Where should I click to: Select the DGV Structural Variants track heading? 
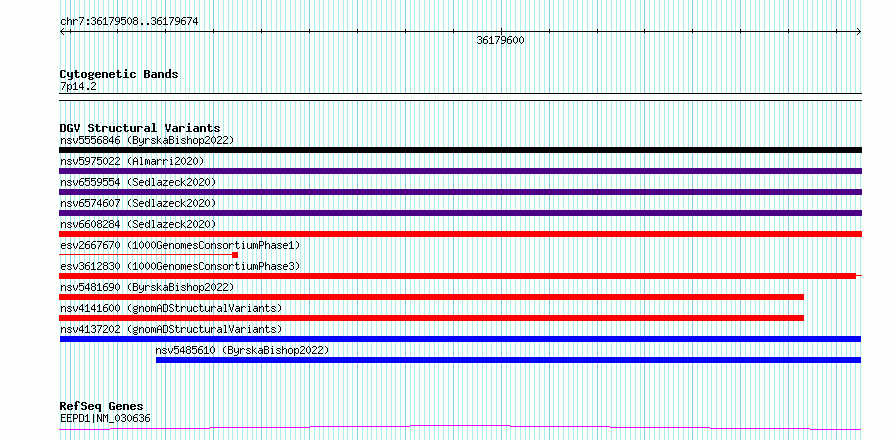point(140,128)
